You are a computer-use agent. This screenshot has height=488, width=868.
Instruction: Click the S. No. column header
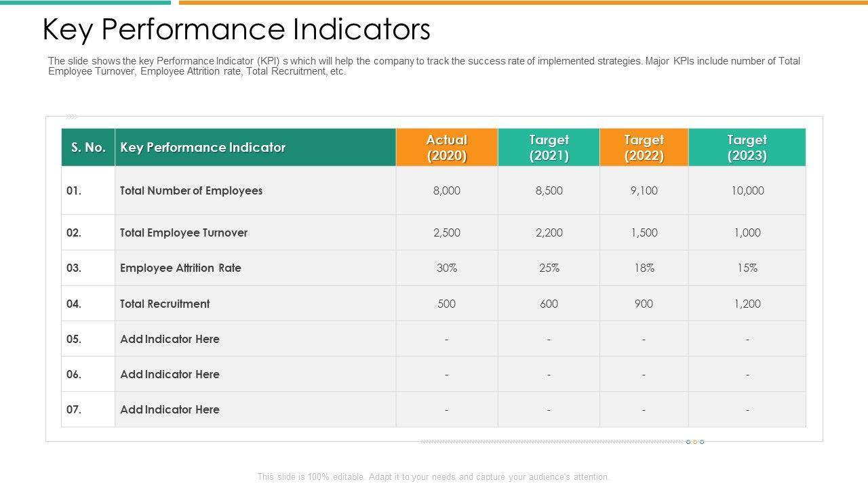coord(88,148)
